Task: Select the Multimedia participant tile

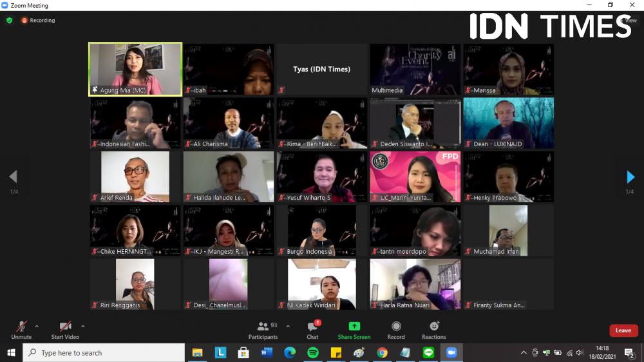Action: click(415, 70)
